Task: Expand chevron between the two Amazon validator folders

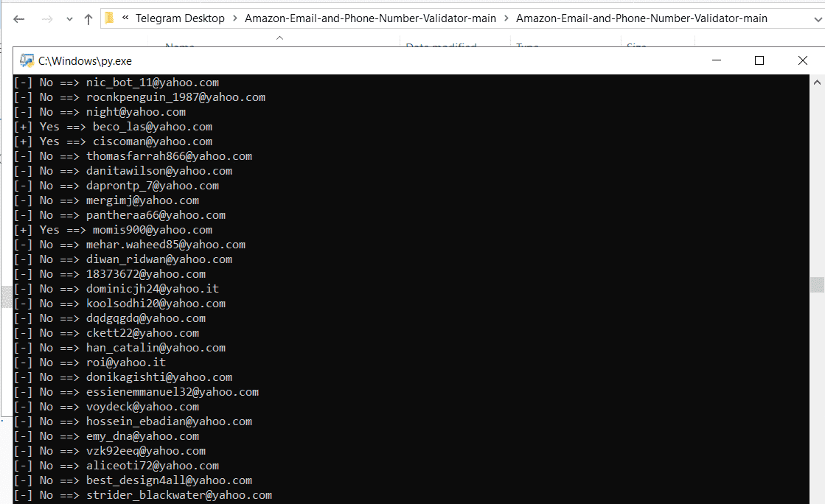Action: tap(507, 18)
